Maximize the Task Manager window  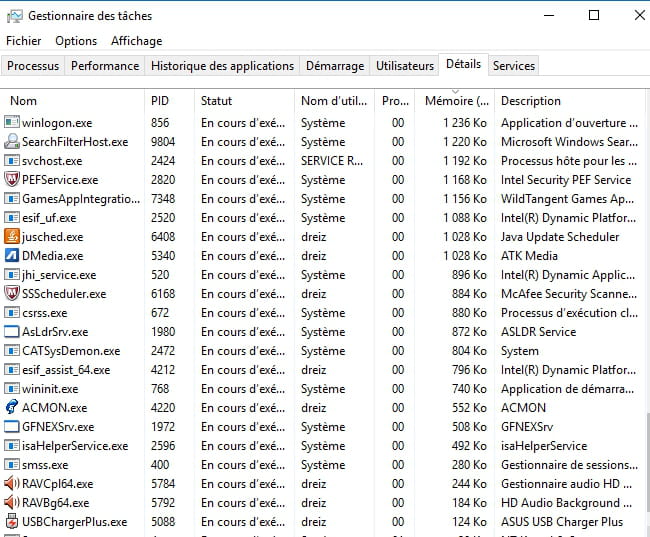(594, 15)
